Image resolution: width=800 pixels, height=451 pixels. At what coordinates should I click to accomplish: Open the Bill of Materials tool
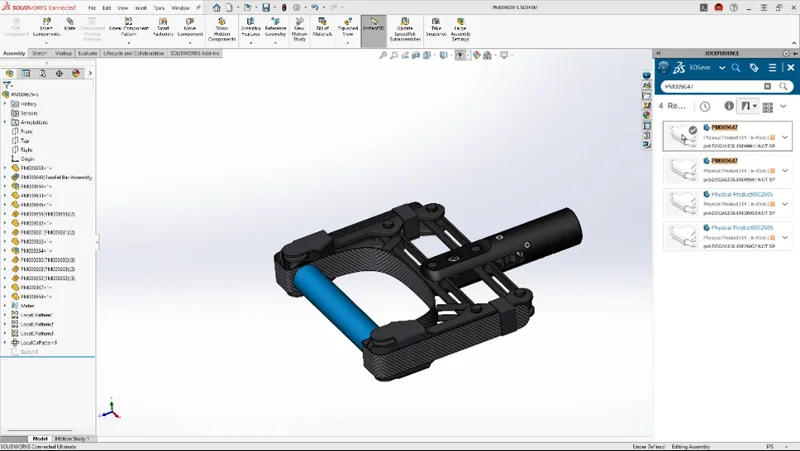322,27
